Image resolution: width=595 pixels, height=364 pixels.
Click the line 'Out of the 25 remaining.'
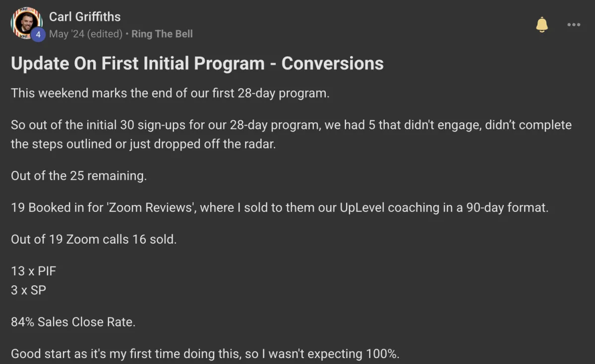click(79, 176)
